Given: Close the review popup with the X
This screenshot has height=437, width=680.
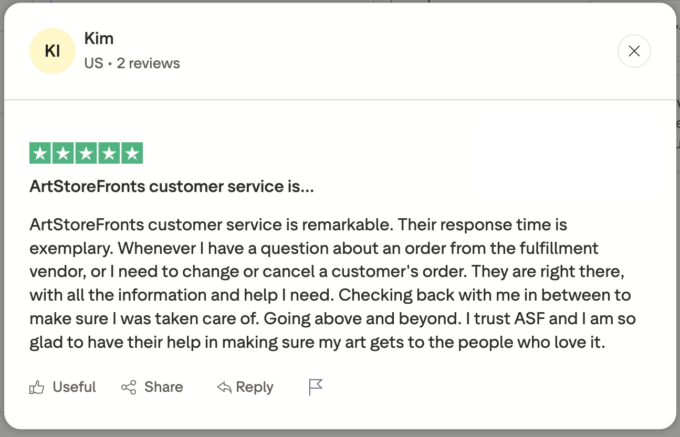Looking at the screenshot, I should 634,51.
